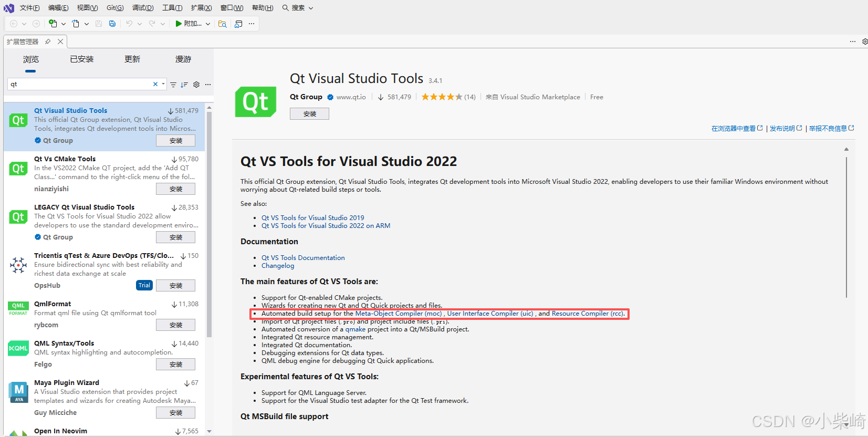The width and height of the screenshot is (868, 437).
Task: Pin the Extension Manager tab
Action: 48,41
